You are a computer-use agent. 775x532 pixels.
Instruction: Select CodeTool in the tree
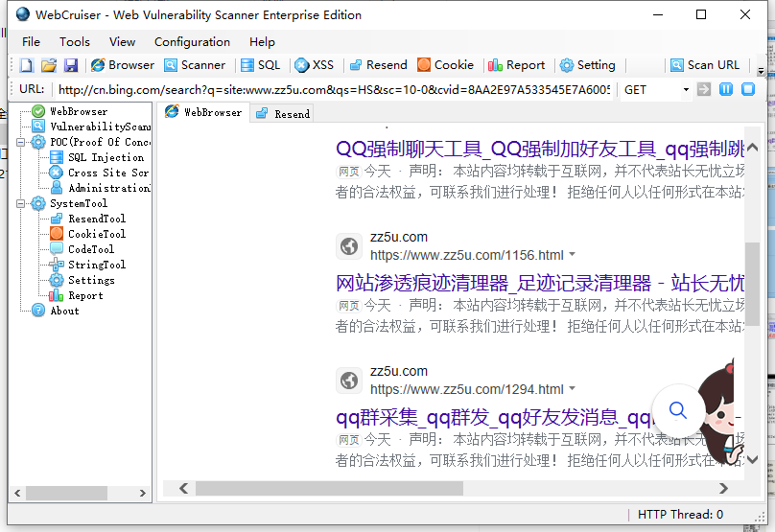coord(91,249)
